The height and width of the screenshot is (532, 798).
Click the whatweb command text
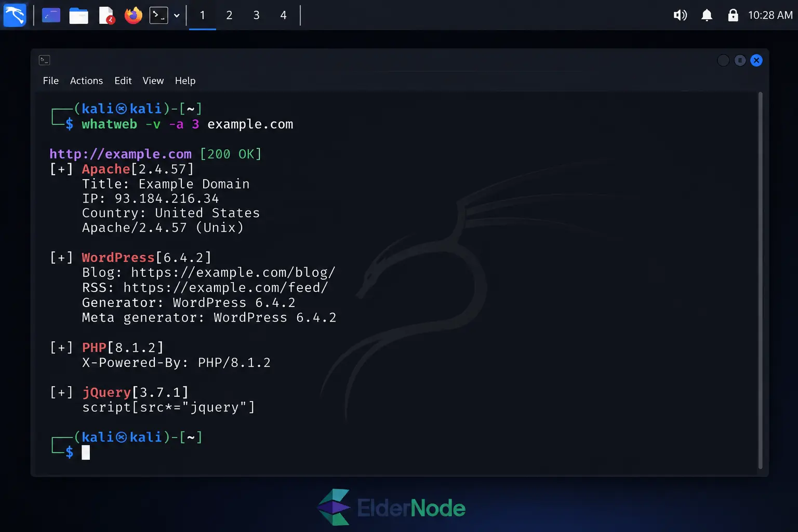109,124
